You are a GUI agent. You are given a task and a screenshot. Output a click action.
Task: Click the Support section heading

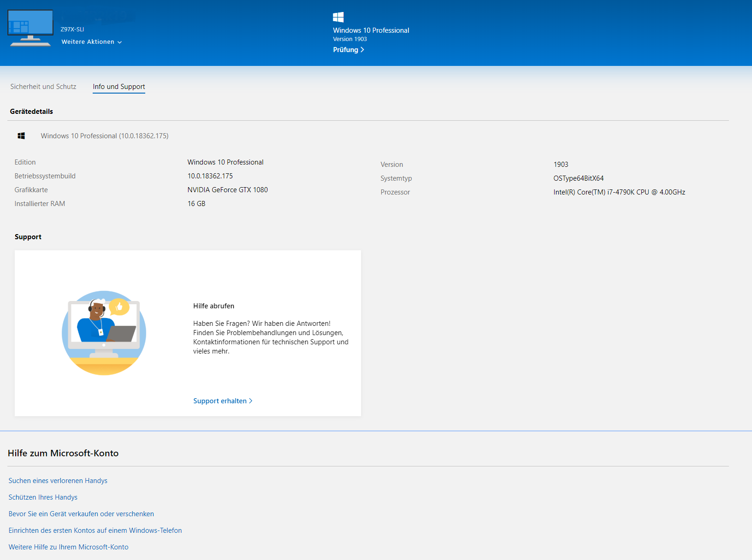[28, 237]
